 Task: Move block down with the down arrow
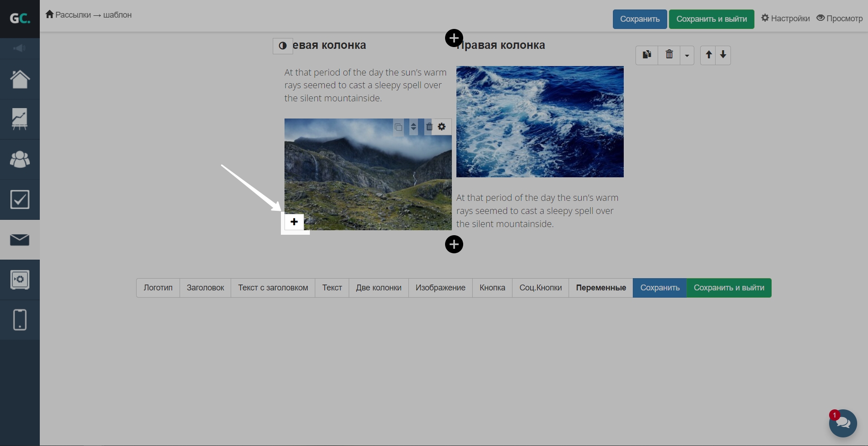[x=723, y=55]
